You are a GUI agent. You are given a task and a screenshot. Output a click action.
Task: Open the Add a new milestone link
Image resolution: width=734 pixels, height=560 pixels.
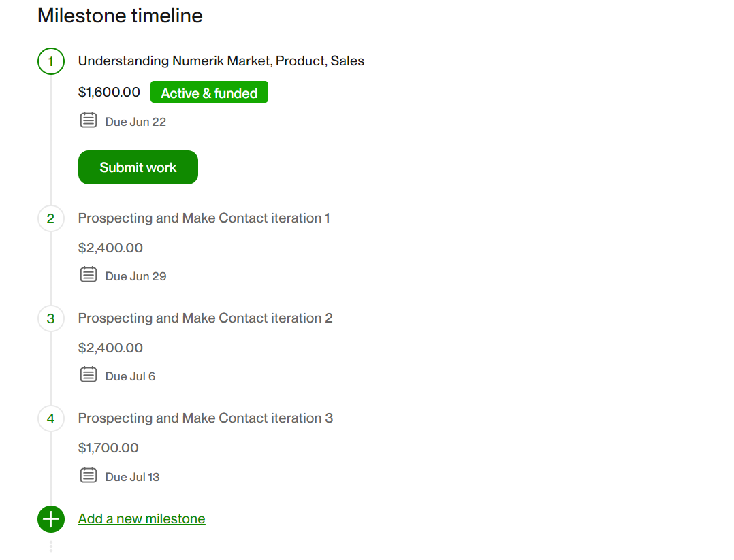[142, 518]
